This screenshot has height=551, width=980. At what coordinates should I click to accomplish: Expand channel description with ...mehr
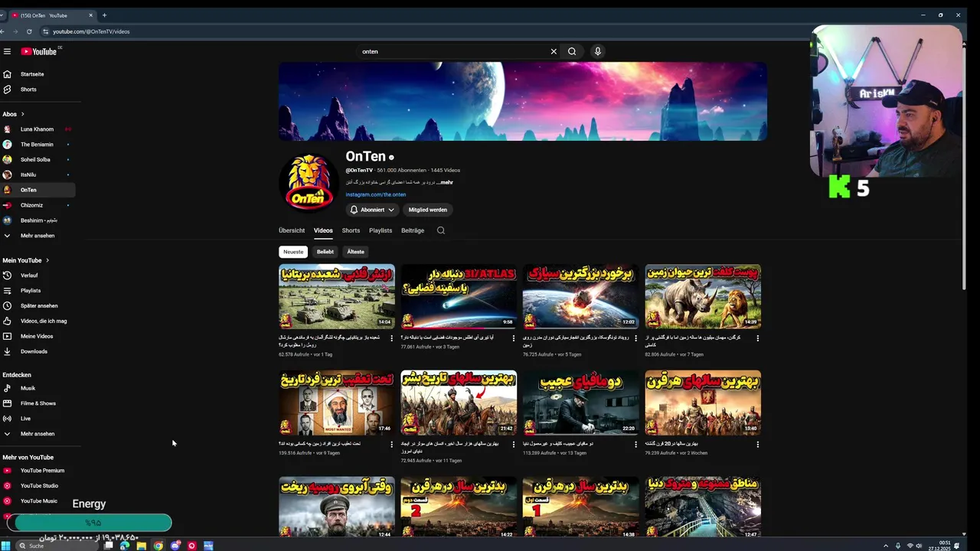[446, 182]
